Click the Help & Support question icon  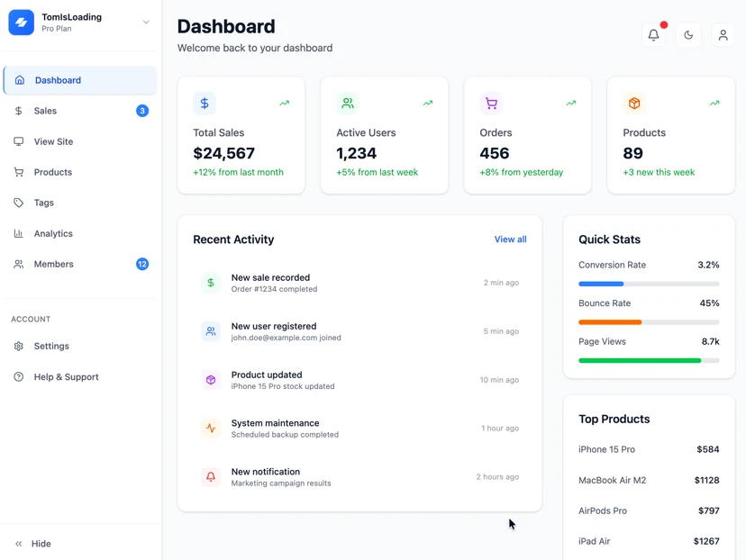pos(19,377)
